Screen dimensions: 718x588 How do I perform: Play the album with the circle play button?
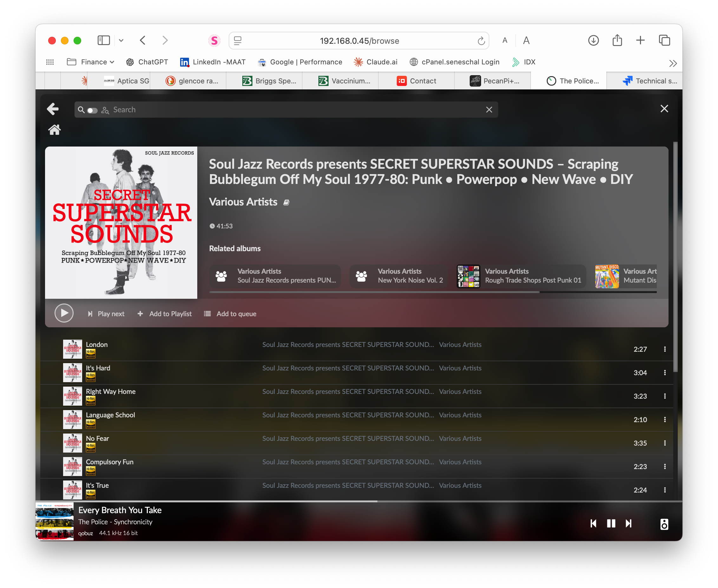point(64,313)
